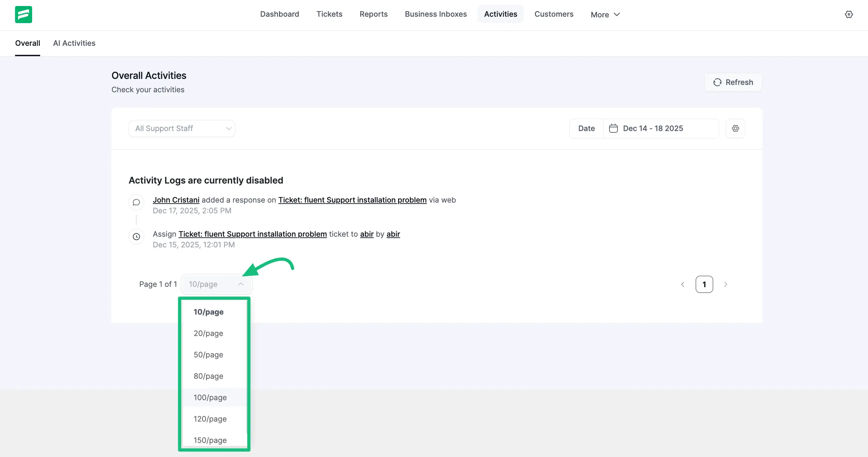The width and height of the screenshot is (868, 457).
Task: Click the Fluent Support logo
Action: click(23, 14)
